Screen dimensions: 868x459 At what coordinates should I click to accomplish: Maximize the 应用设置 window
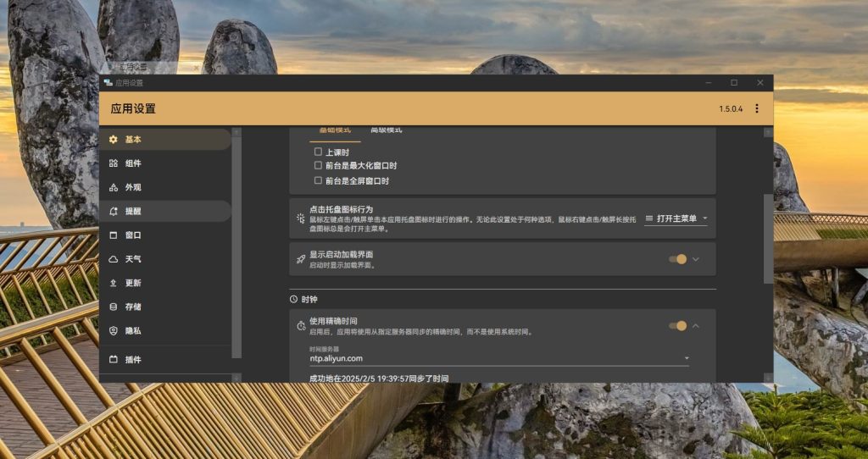pos(734,83)
